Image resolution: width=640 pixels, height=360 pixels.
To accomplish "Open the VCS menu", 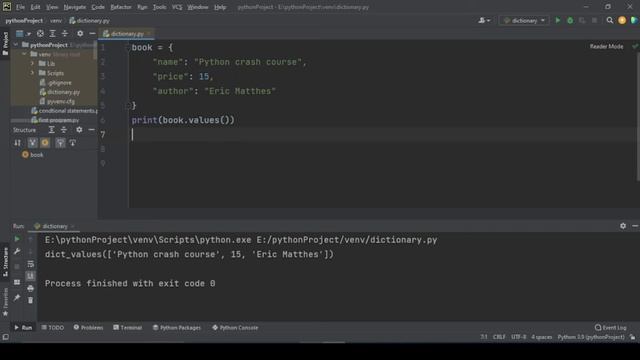I will pyautogui.click(x=177, y=7).
